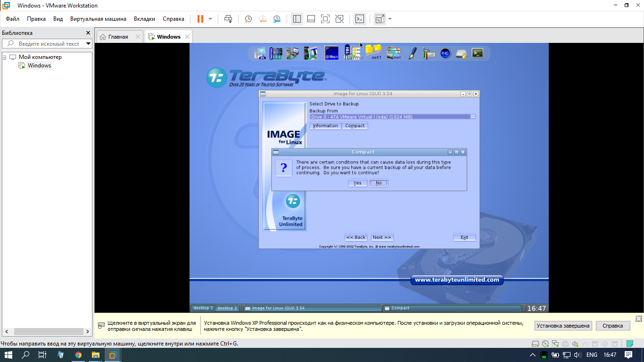Open the mnt mount utility icon

(x=394, y=53)
